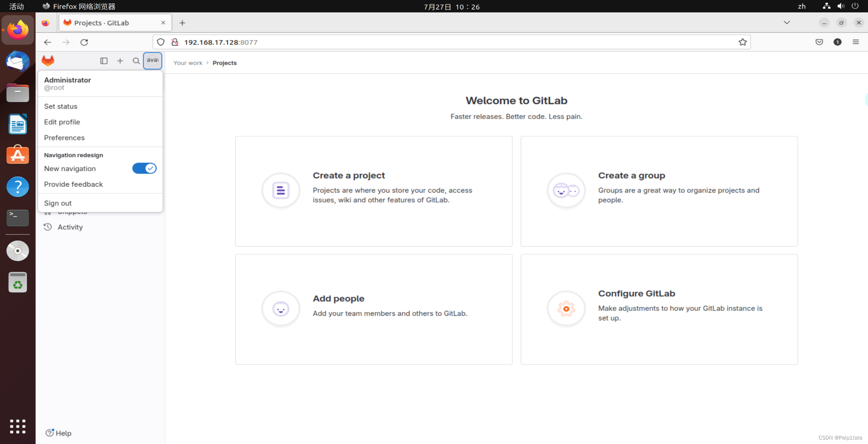The height and width of the screenshot is (444, 868).
Task: Open the Firefox View pinned icon
Action: point(46,23)
